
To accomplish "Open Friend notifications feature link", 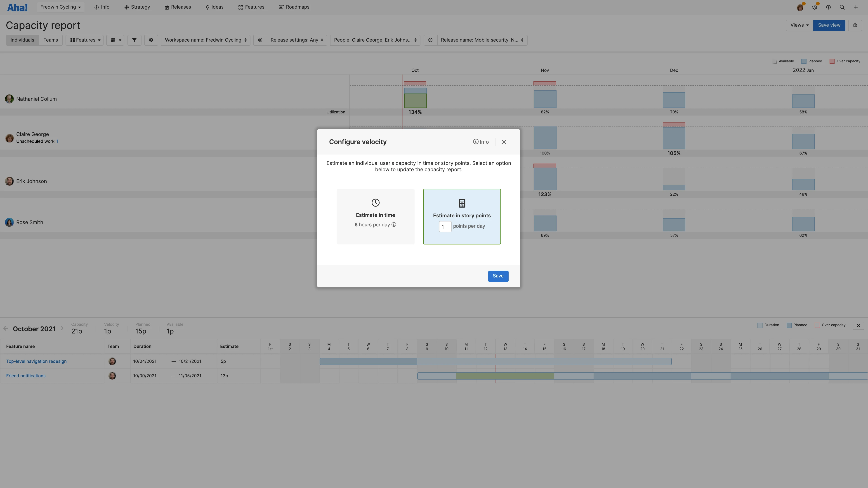I will (x=26, y=376).
